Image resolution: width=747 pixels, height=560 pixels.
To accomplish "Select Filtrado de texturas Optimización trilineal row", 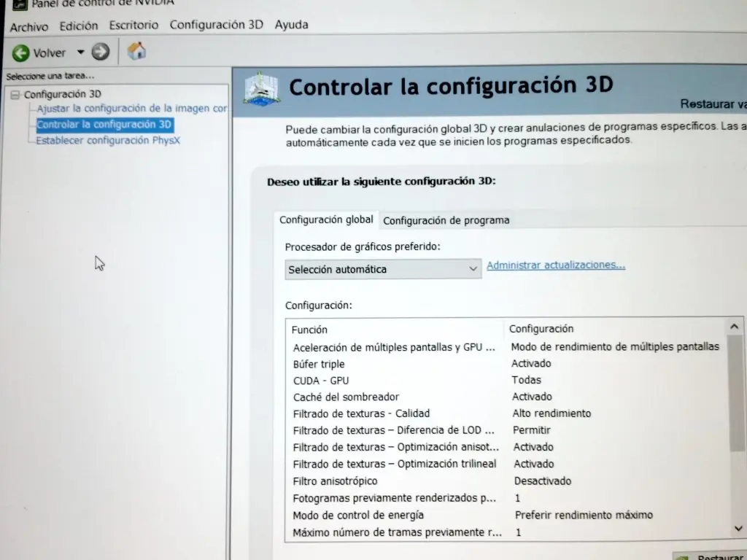I will (508, 464).
